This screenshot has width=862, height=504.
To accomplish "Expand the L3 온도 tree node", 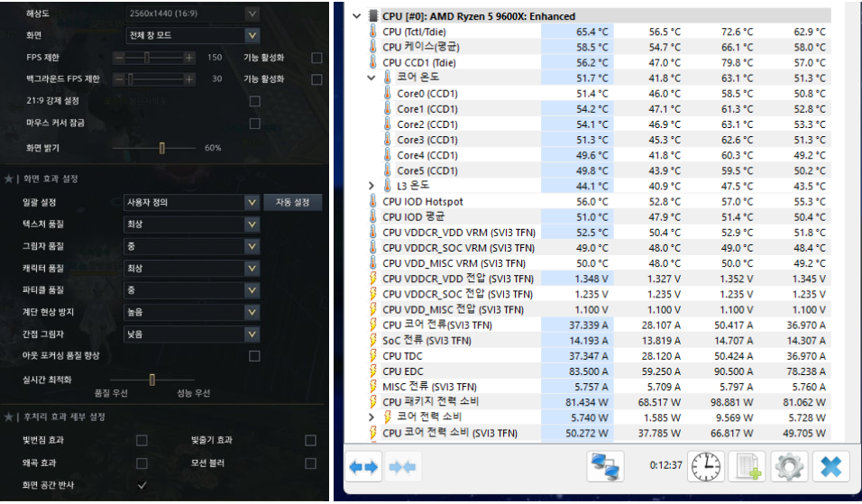I will pyautogui.click(x=371, y=185).
